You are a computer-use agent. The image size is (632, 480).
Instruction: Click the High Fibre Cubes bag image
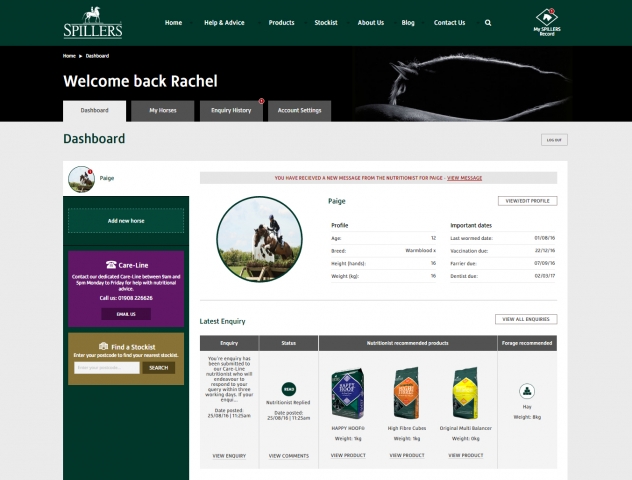[406, 392]
